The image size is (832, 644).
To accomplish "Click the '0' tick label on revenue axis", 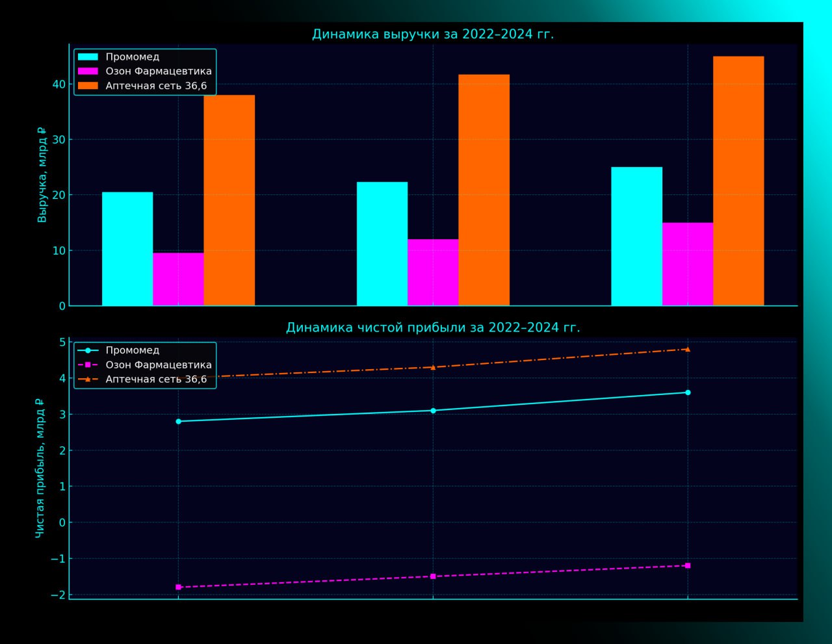I will click(x=62, y=306).
